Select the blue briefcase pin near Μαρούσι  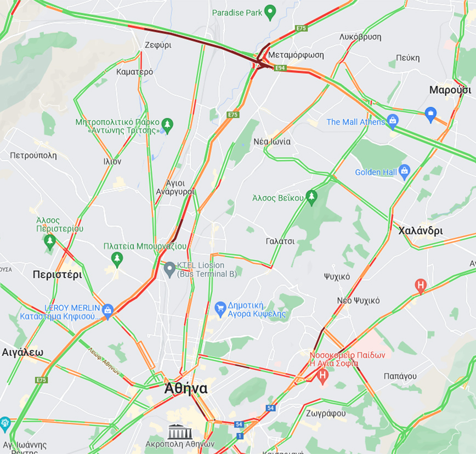(x=430, y=115)
